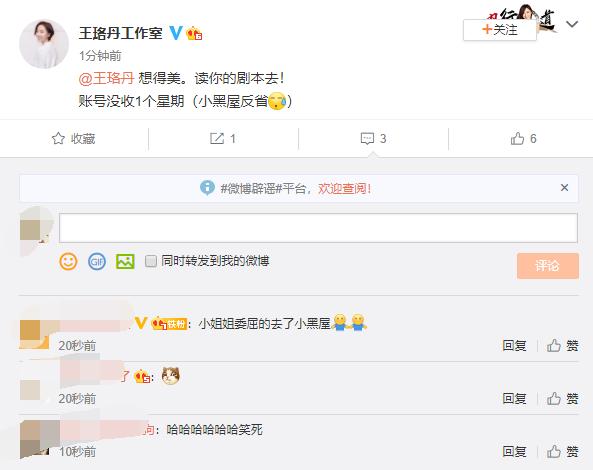Open the 欢迎查阅 link
Viewport: 593px width, 470px height.
click(345, 188)
